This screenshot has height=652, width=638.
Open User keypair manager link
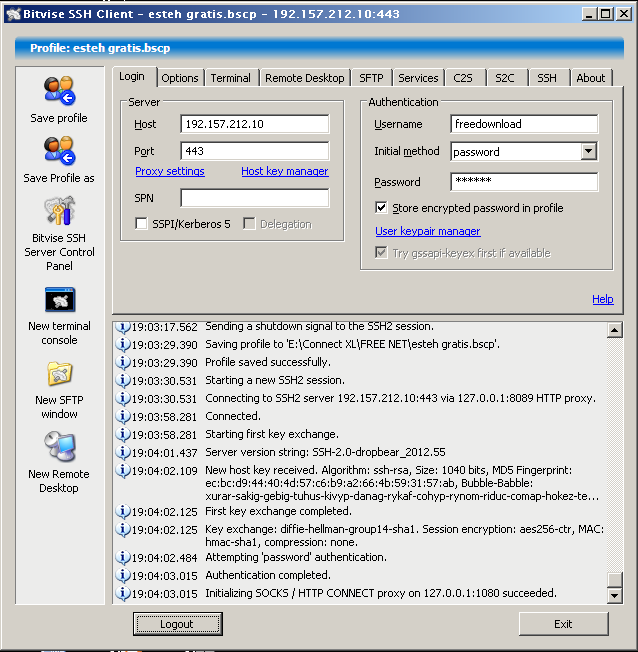tap(428, 231)
